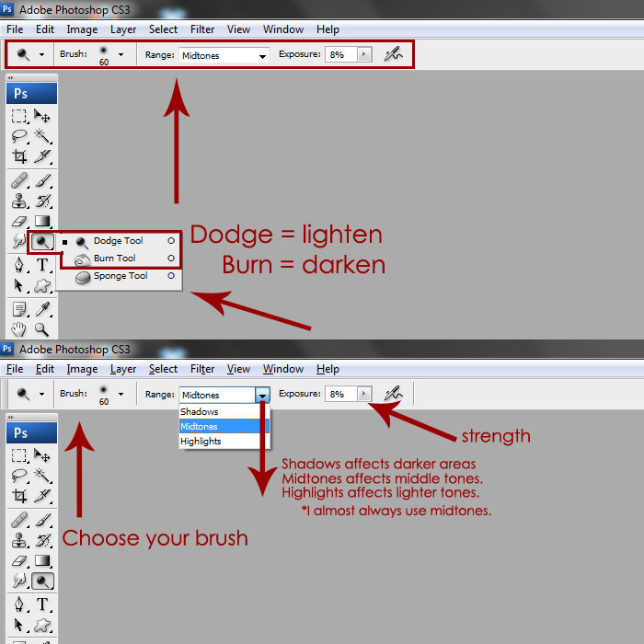644x644 pixels.
Task: Toggle airbrush mode in lower window options bar
Action: (393, 394)
